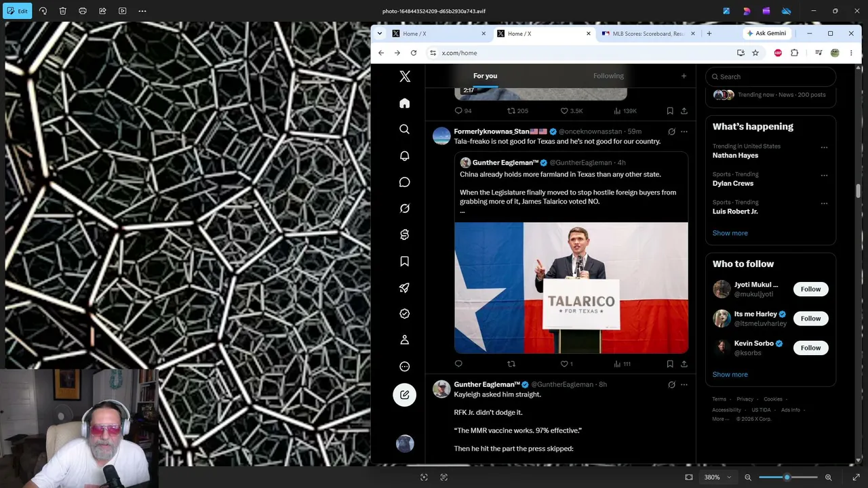868x488 pixels.
Task: Show more trends under What's happening
Action: point(730,233)
